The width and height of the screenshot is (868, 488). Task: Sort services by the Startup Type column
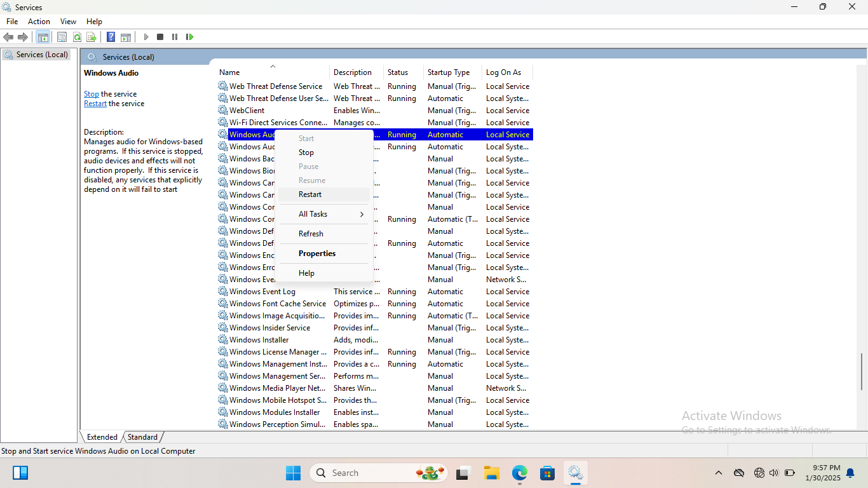pyautogui.click(x=449, y=72)
